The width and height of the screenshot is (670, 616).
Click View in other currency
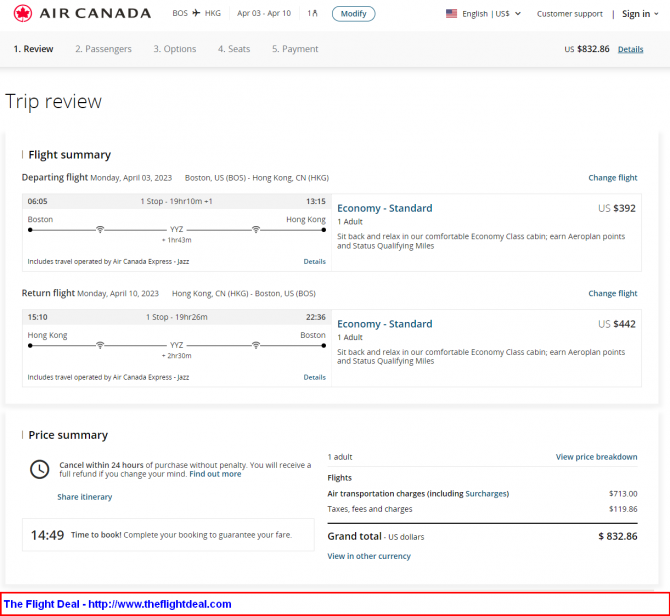369,556
